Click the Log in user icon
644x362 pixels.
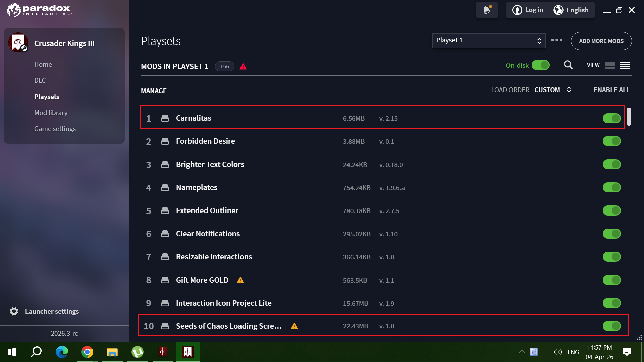(517, 10)
